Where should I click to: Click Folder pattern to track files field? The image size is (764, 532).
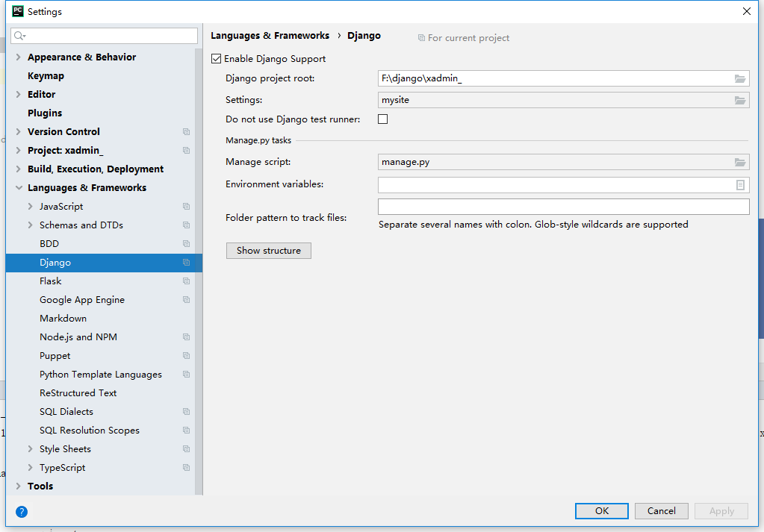pyautogui.click(x=564, y=207)
